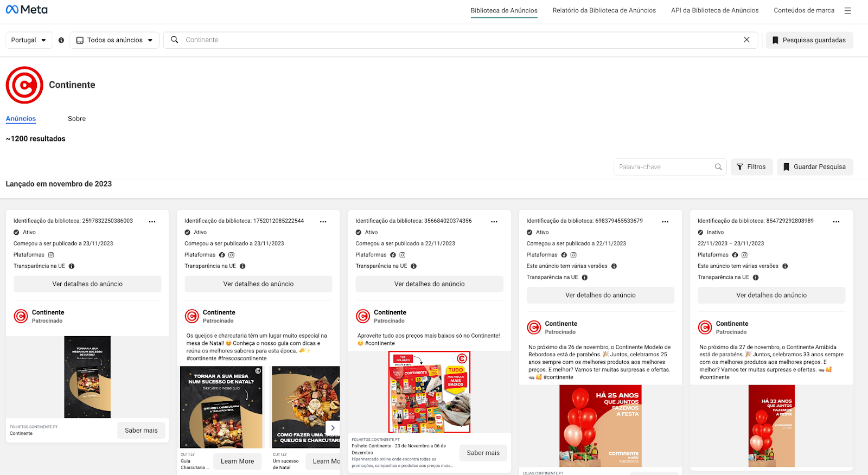Click Continente advertiser name on ad 356684020374356
Screen dimensions: 868x475
(390, 313)
